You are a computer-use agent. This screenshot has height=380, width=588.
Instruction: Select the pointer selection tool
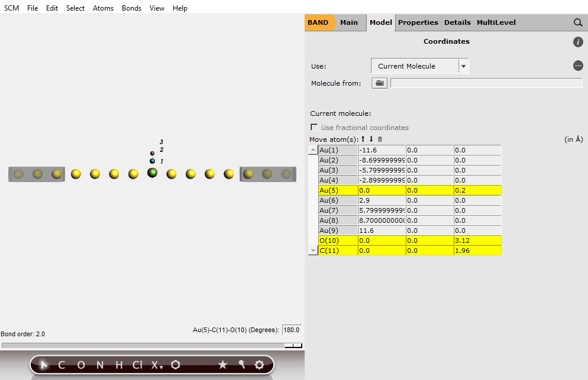tap(44, 365)
